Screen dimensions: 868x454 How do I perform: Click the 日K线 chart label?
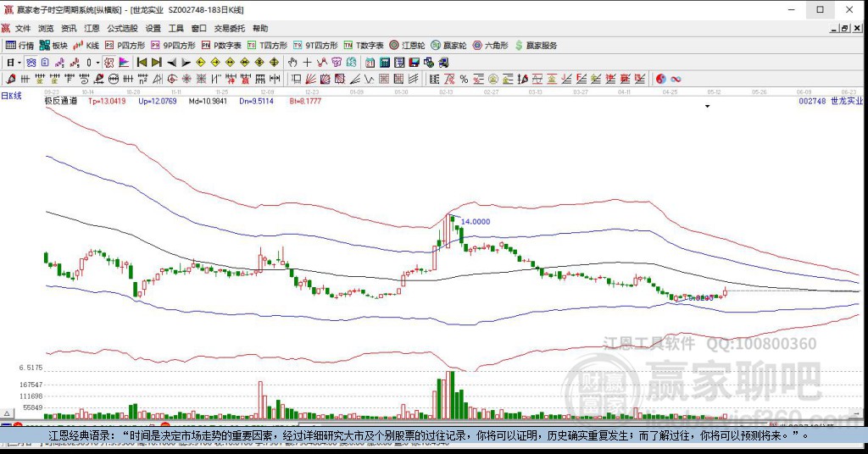click(x=11, y=96)
